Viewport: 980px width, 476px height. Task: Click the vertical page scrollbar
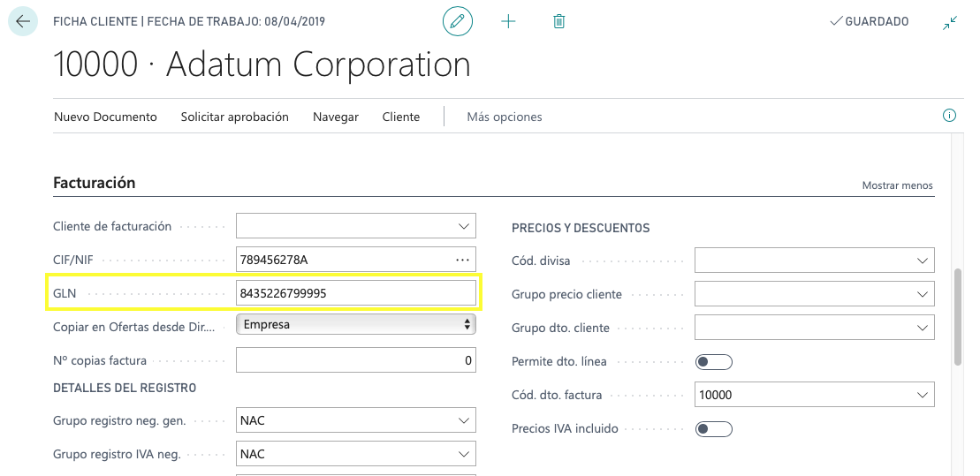958,316
